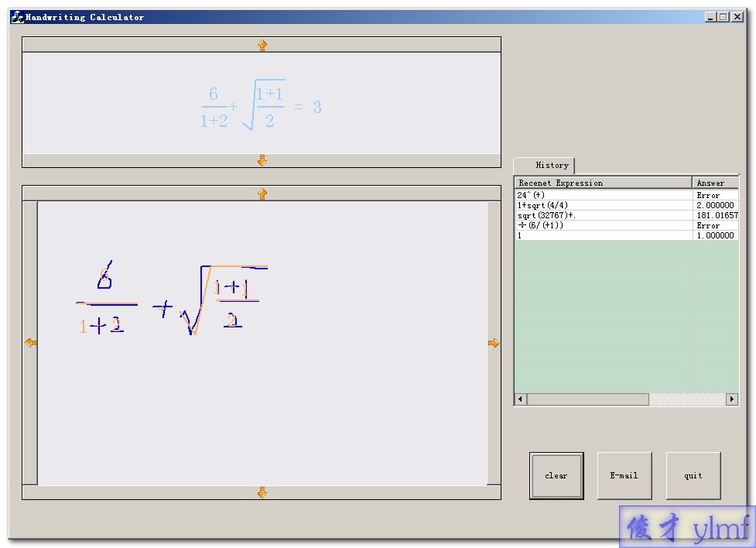756x548 pixels.
Task: Click the Error answer of 24^(+) row
Action: click(x=708, y=195)
